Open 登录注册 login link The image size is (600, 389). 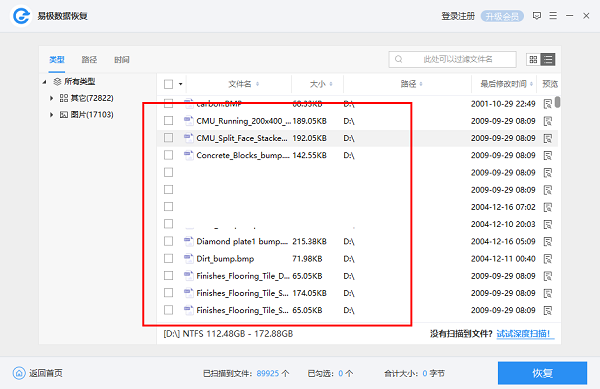coord(458,16)
